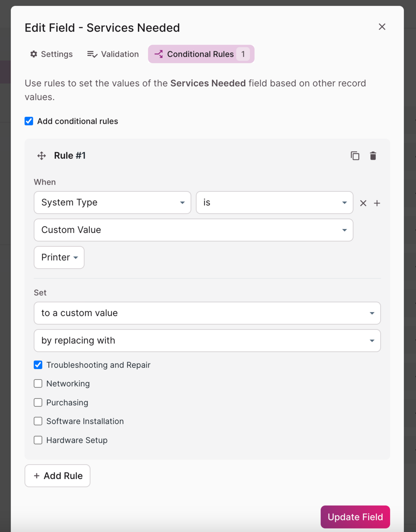This screenshot has width=416, height=532.
Task: Close the Edit Field dialog
Action: click(382, 27)
